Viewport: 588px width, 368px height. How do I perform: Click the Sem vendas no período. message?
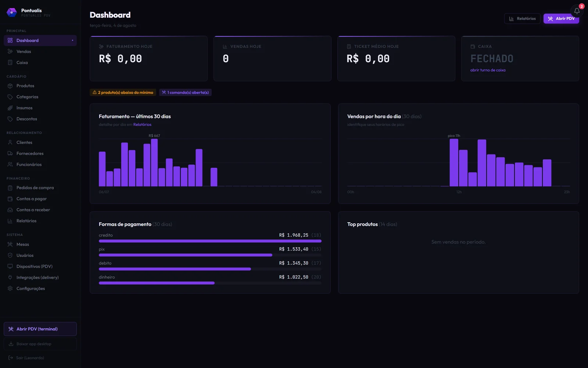coord(458,242)
